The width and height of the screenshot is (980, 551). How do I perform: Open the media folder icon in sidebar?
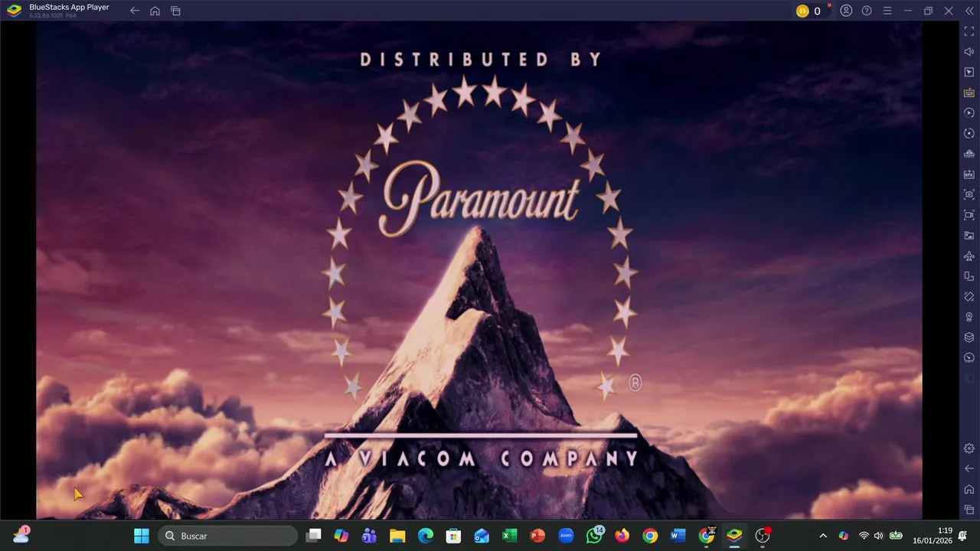[x=969, y=236]
